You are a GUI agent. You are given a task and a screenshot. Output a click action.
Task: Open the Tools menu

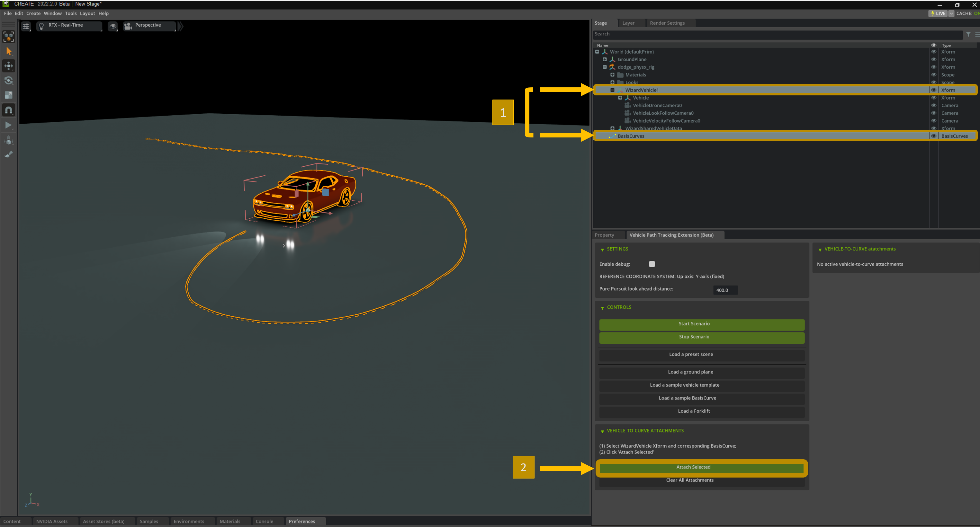point(70,13)
